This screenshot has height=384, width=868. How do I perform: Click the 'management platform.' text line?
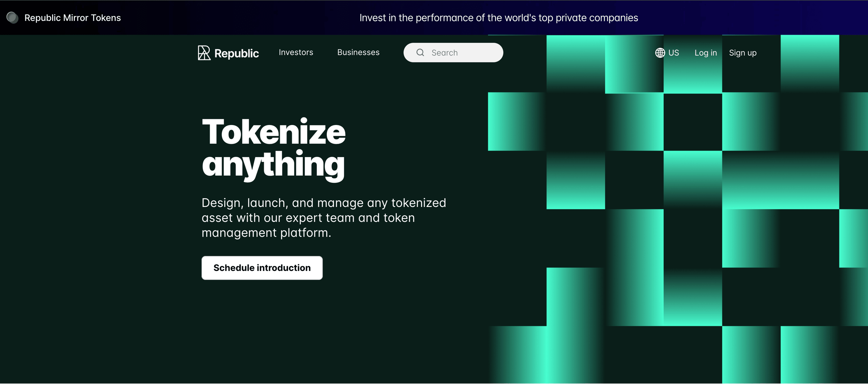point(267,233)
